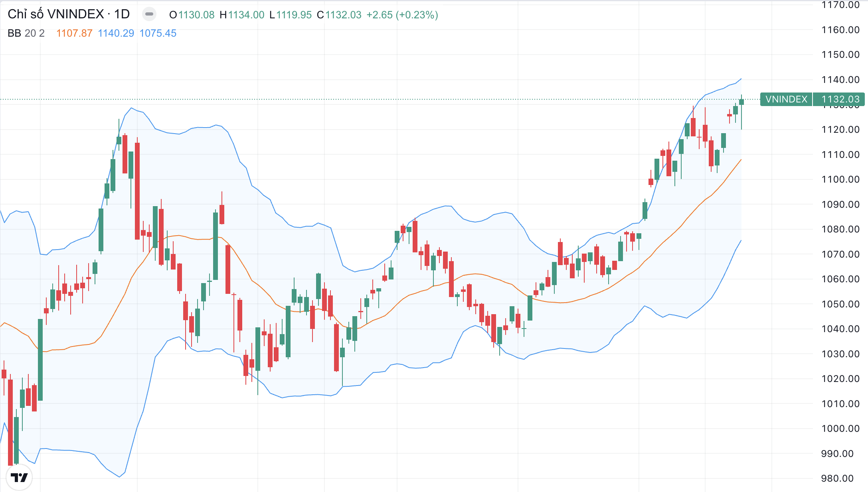Click price axis label 1080.00

(x=840, y=229)
